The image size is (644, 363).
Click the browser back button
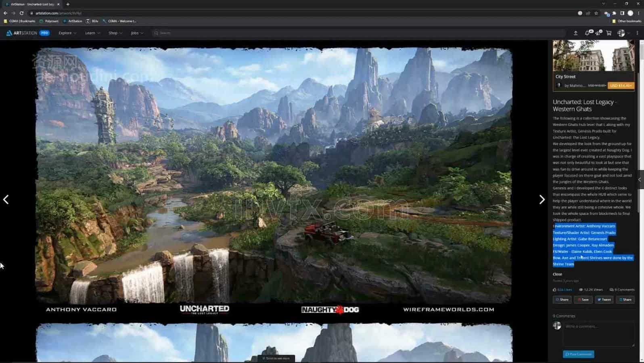[6, 13]
